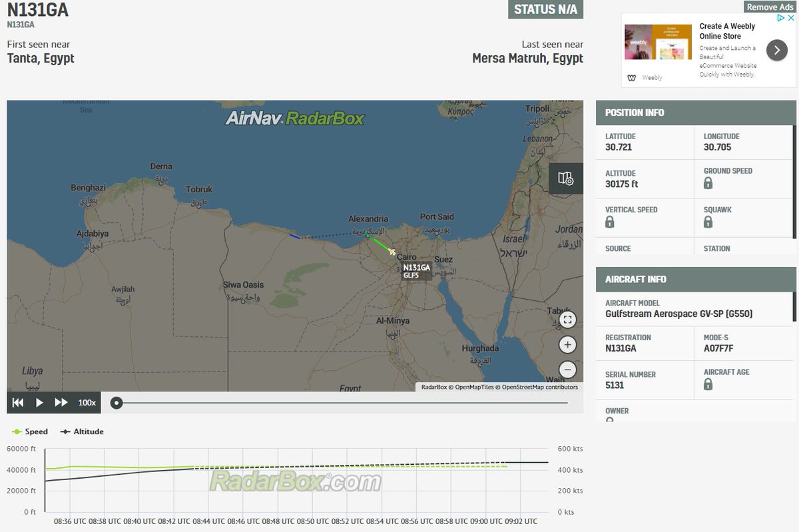The image size is (799, 532).
Task: Unlock the Squawk lock icon
Action: point(708,222)
